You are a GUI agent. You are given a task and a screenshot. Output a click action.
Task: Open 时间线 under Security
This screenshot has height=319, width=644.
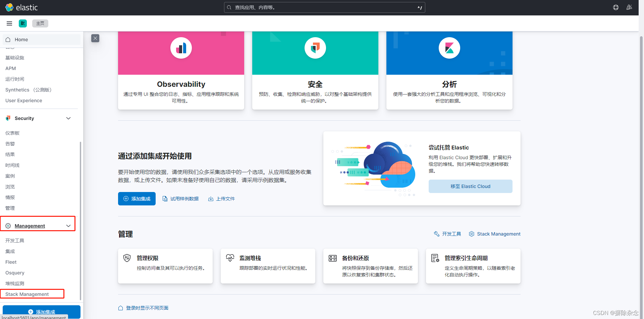click(12, 165)
